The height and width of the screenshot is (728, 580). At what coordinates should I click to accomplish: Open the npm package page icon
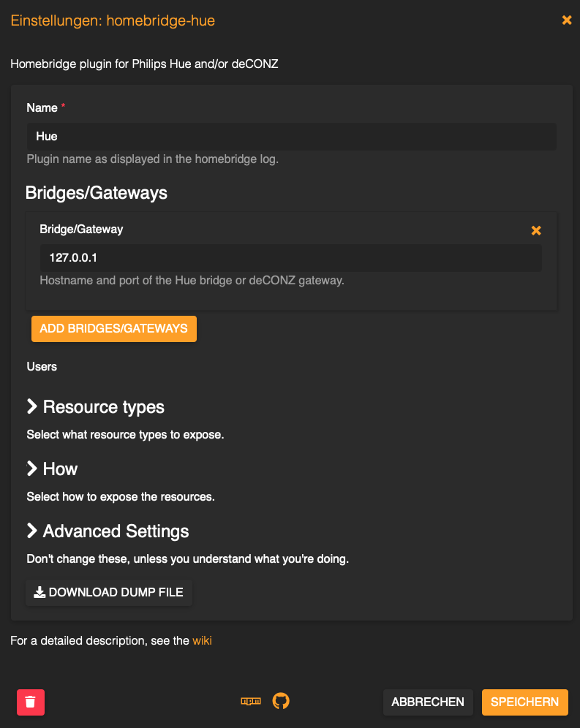(x=251, y=702)
